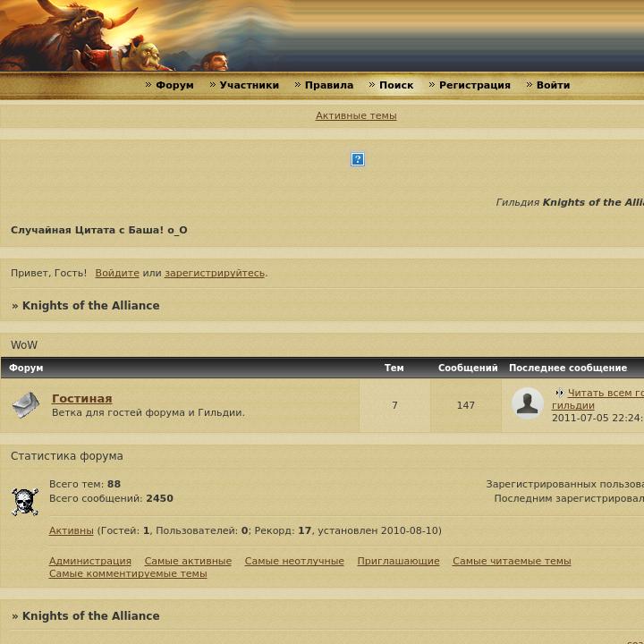
Task: Click the user avatar silhouette in last post
Action: click(x=528, y=403)
